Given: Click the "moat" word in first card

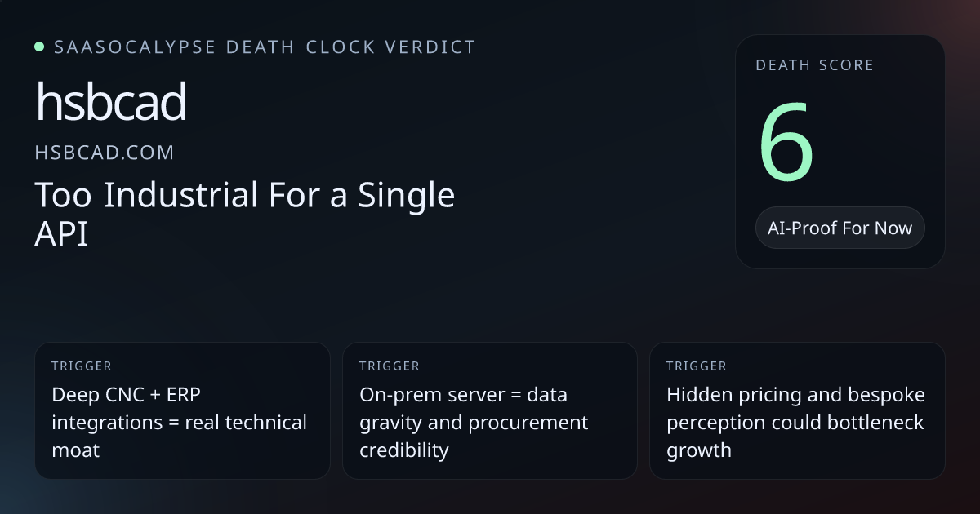Looking at the screenshot, I should (x=75, y=450).
